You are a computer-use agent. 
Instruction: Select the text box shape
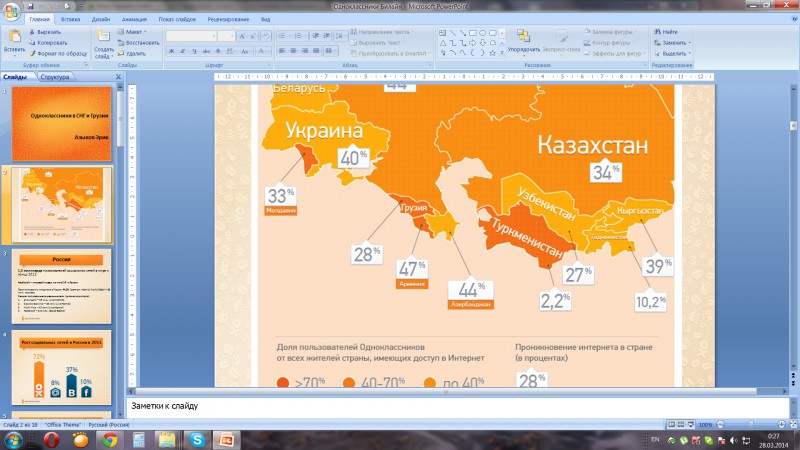click(x=443, y=33)
